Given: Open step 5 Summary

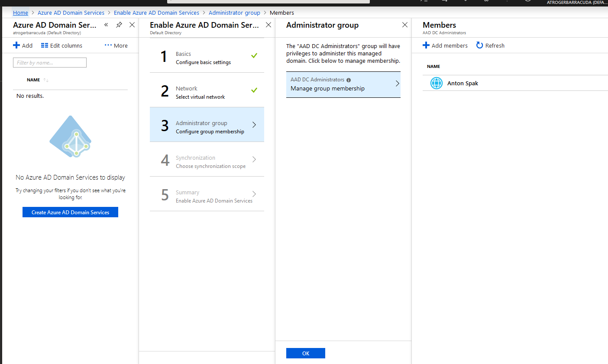Looking at the screenshot, I should click(207, 194).
